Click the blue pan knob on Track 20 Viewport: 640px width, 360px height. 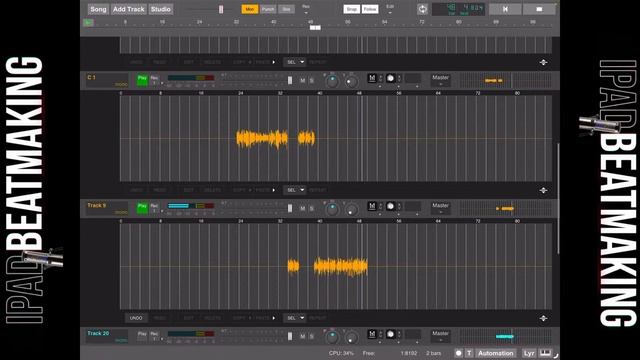tap(332, 337)
